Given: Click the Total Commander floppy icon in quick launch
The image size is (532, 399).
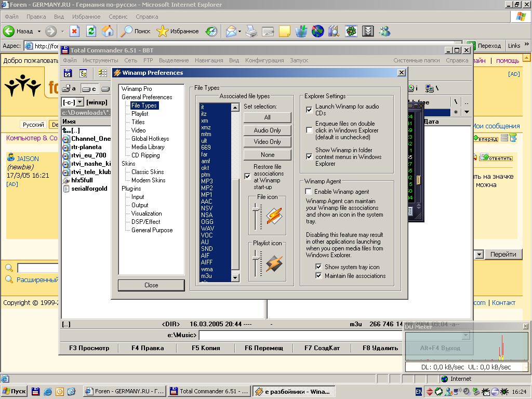Looking at the screenshot, I should click(36, 392).
